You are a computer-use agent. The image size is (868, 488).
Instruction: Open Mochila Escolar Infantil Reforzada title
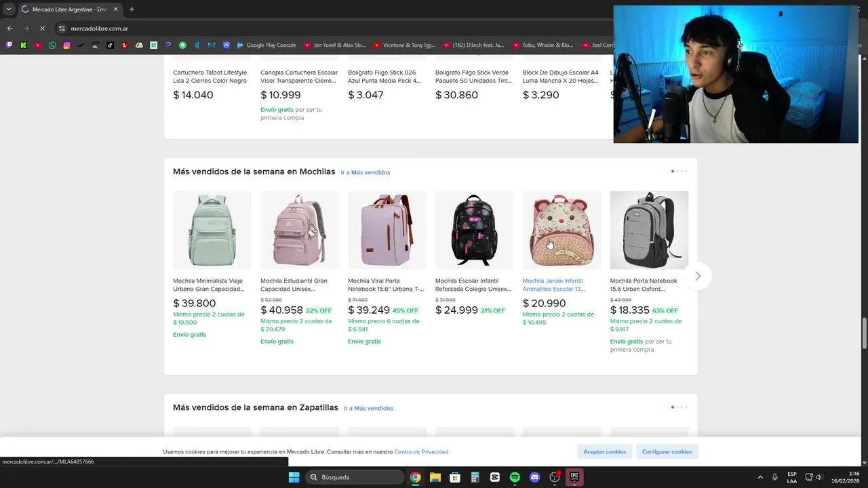pos(473,285)
